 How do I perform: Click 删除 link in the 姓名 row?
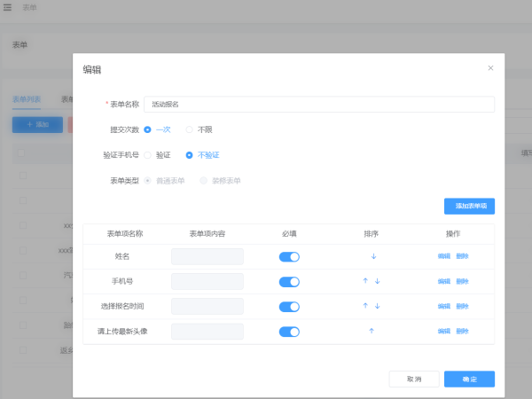(x=462, y=256)
